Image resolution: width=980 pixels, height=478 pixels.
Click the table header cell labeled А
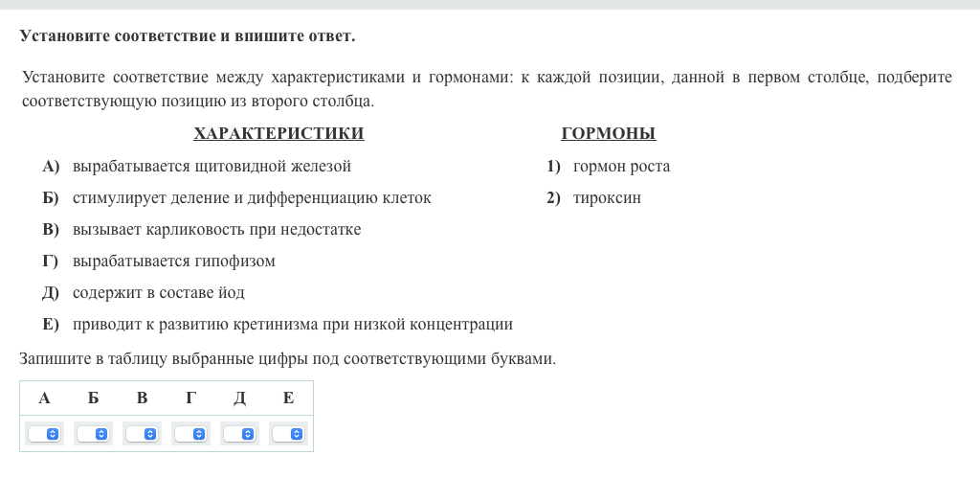tap(44, 398)
